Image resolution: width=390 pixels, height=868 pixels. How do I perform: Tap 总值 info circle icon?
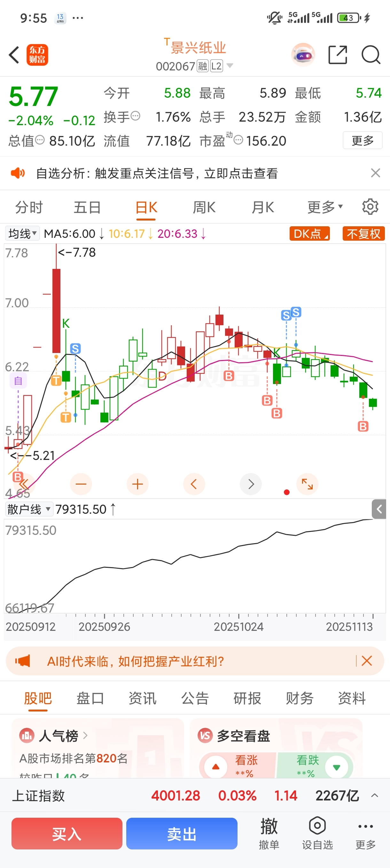pos(40,140)
